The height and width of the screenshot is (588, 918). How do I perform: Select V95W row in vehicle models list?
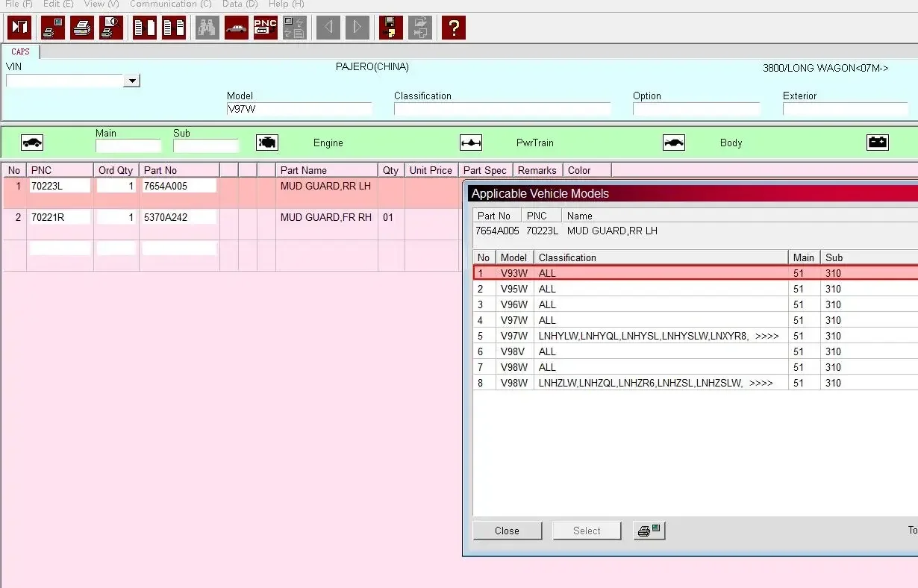[x=696, y=289]
